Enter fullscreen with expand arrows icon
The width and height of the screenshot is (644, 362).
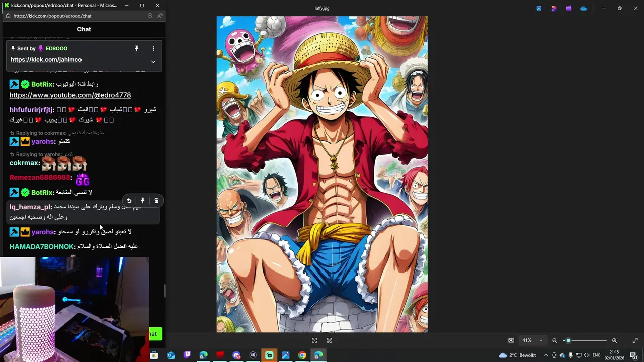click(635, 340)
